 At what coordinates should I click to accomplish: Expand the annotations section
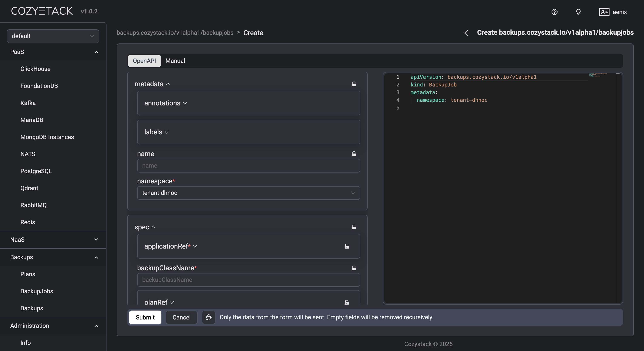pyautogui.click(x=165, y=103)
